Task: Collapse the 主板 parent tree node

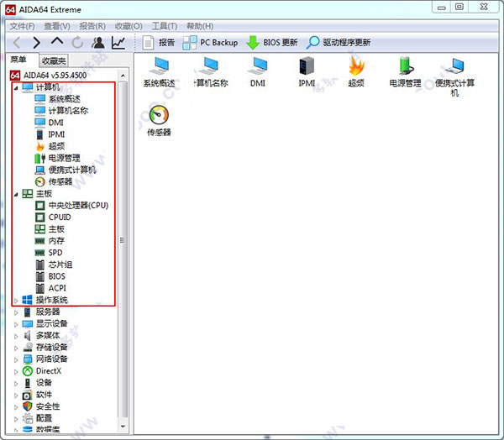Action: coord(16,195)
